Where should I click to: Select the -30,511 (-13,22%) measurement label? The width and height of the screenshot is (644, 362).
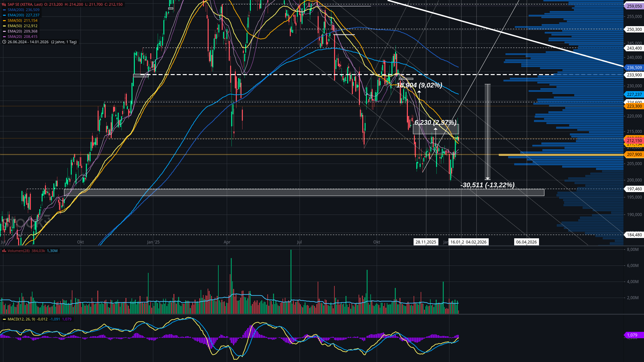(x=487, y=185)
